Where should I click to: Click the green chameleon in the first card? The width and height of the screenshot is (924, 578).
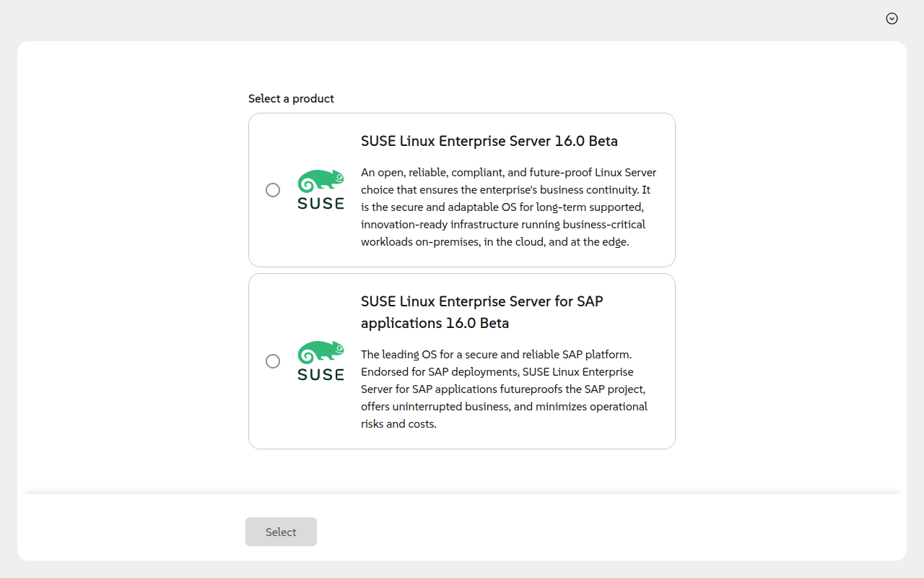[321, 181]
